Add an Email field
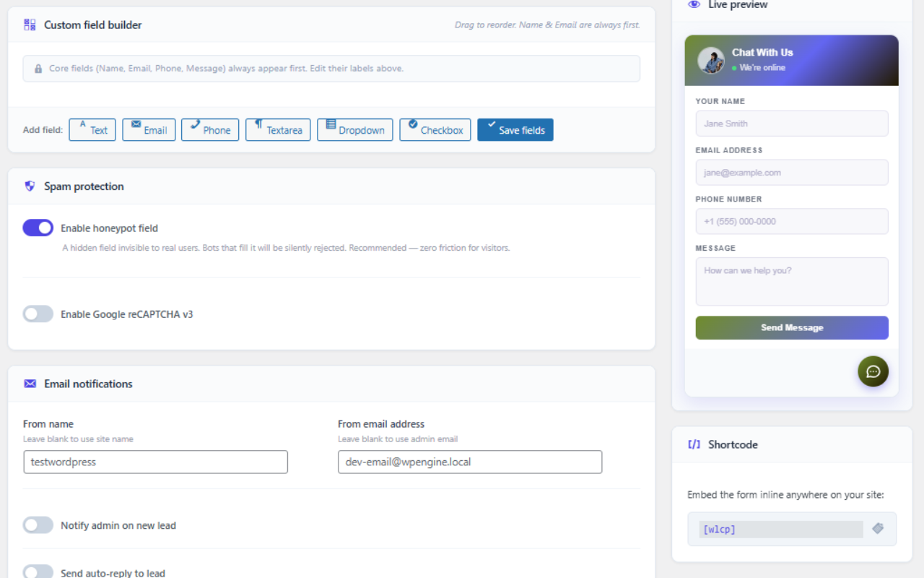Screen dimensions: 924x578 click(x=149, y=130)
